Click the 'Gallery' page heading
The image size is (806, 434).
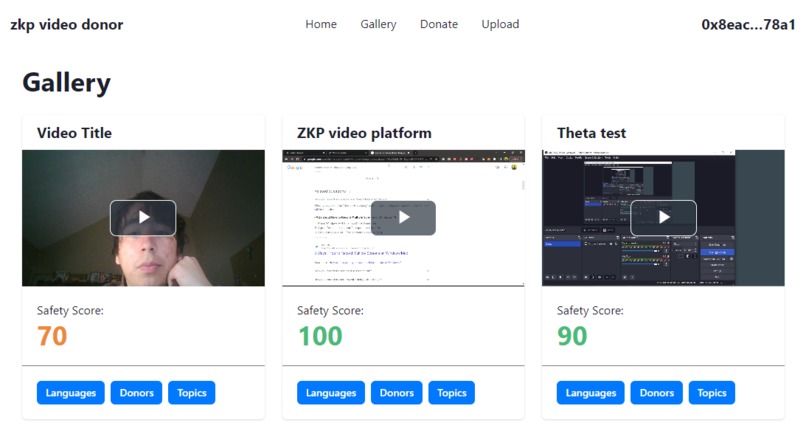[x=66, y=82]
